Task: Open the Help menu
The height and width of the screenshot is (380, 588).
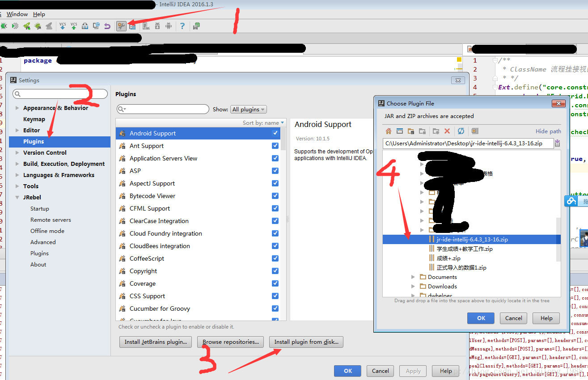Action: coord(39,14)
